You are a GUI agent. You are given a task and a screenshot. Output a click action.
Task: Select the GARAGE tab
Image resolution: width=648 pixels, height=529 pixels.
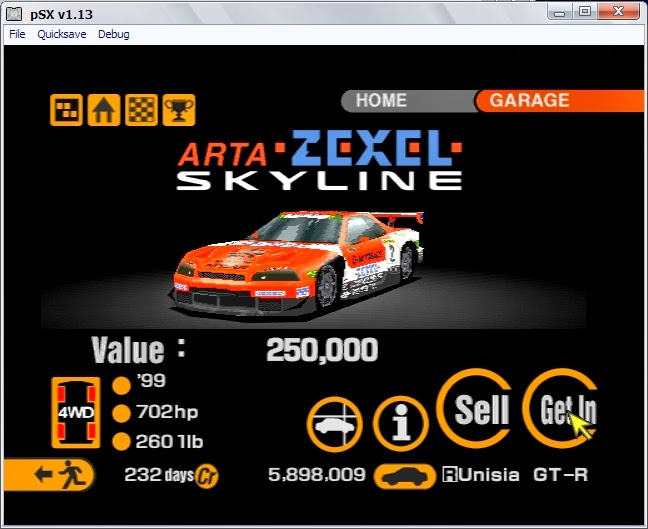(560, 100)
